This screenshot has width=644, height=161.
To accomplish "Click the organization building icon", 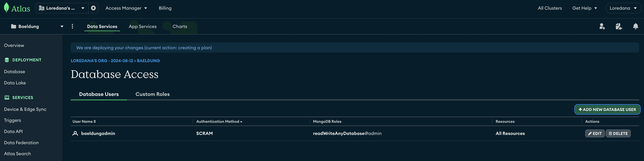I will [42, 8].
